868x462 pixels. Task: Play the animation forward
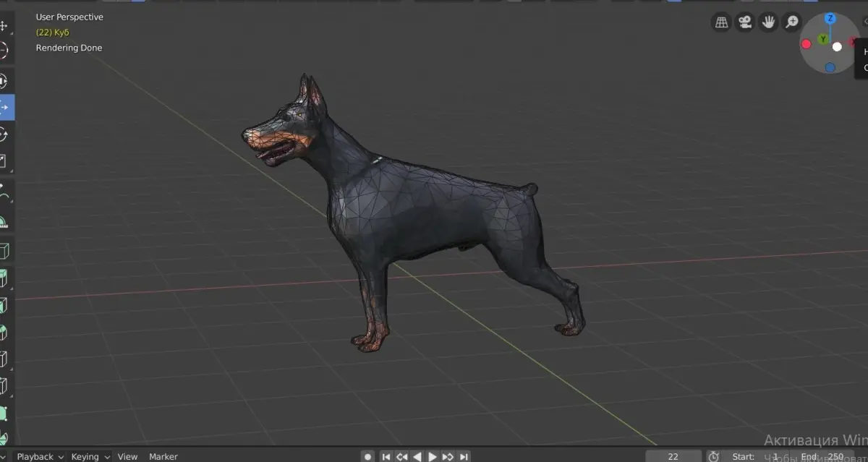433,456
